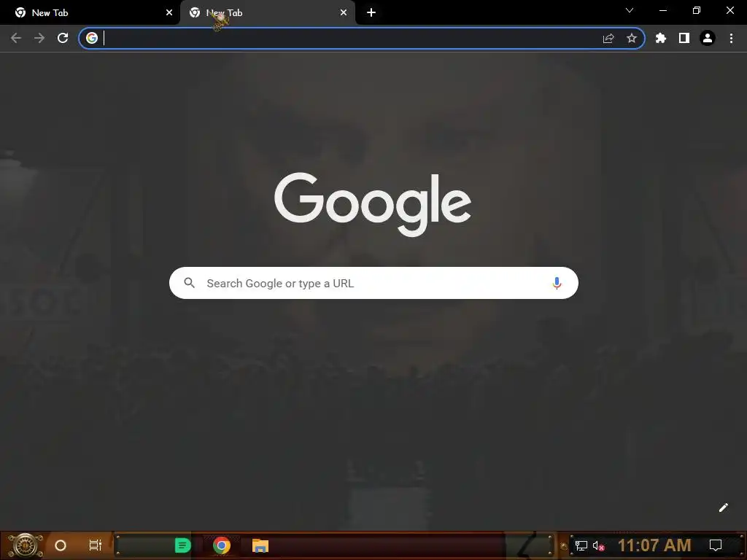The height and width of the screenshot is (560, 747).
Task: Open the steampunk Start button
Action: click(26, 545)
